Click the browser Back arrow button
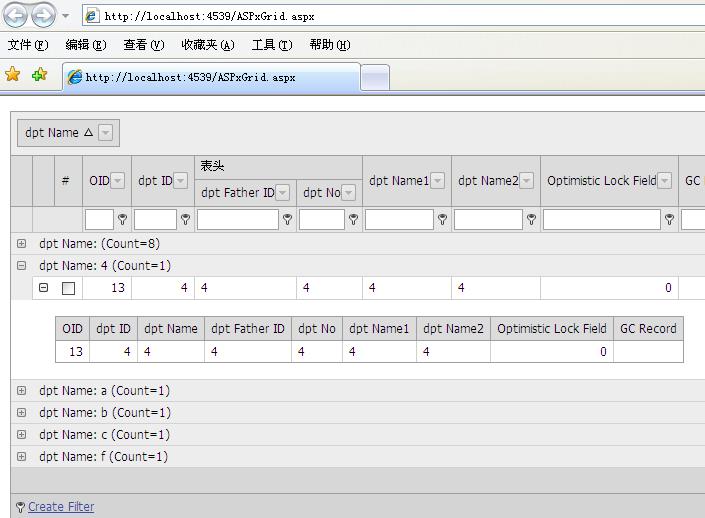 coord(16,16)
